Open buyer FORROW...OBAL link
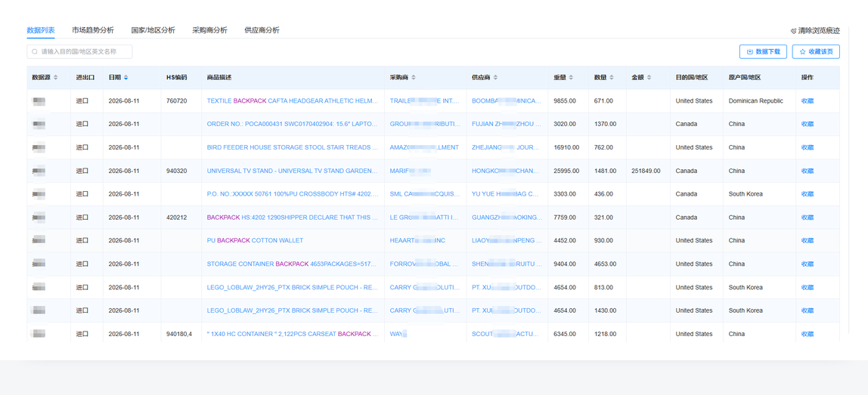 click(425, 264)
